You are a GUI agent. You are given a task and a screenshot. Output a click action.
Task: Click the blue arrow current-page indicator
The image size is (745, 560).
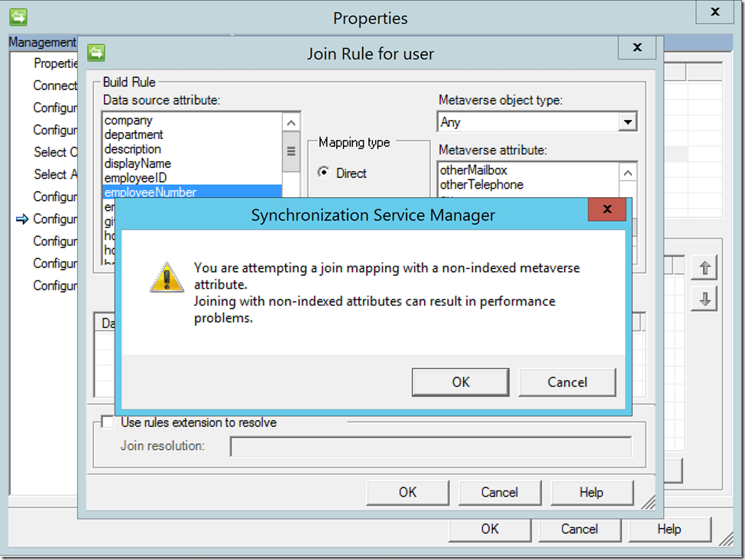tap(22, 219)
